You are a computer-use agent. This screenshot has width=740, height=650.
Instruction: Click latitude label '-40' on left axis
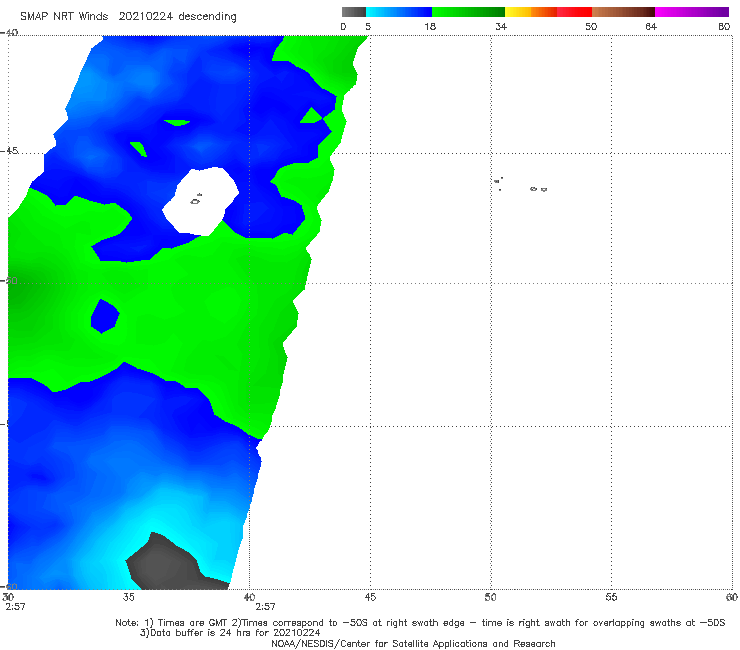[9, 33]
